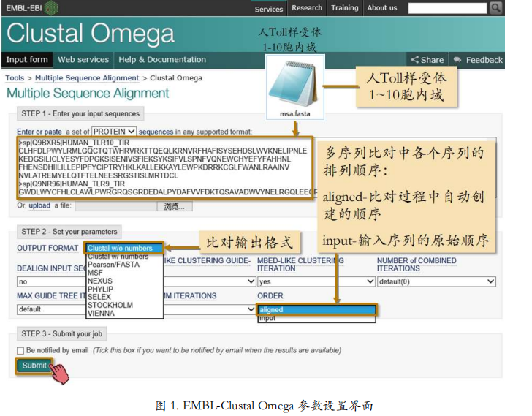Click the search magnifier icon
Image resolution: width=532 pixels, height=416 pixels.
(495, 8)
